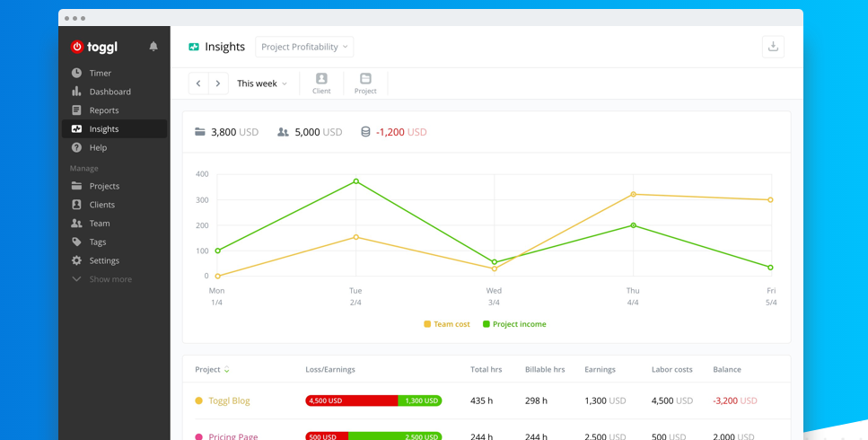Click Balance column header

click(727, 370)
